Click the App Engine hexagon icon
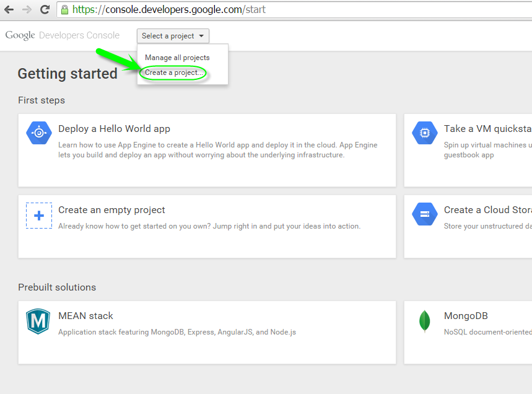 tap(38, 133)
